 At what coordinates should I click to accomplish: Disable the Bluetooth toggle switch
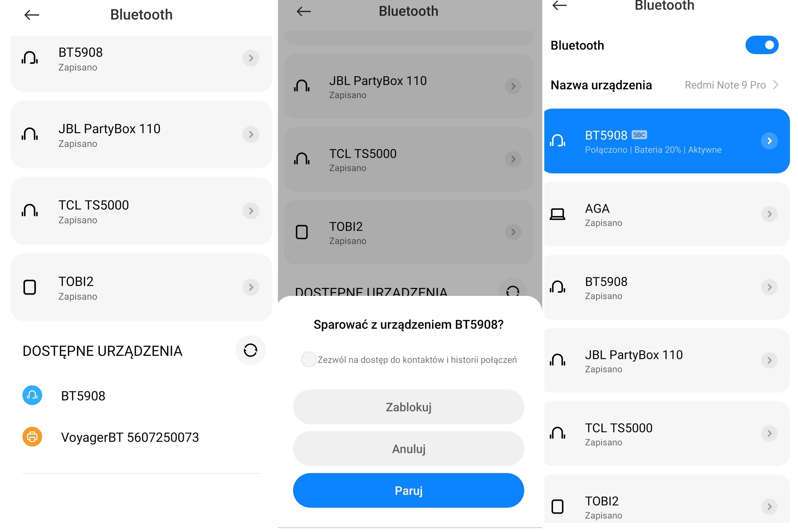tap(762, 45)
